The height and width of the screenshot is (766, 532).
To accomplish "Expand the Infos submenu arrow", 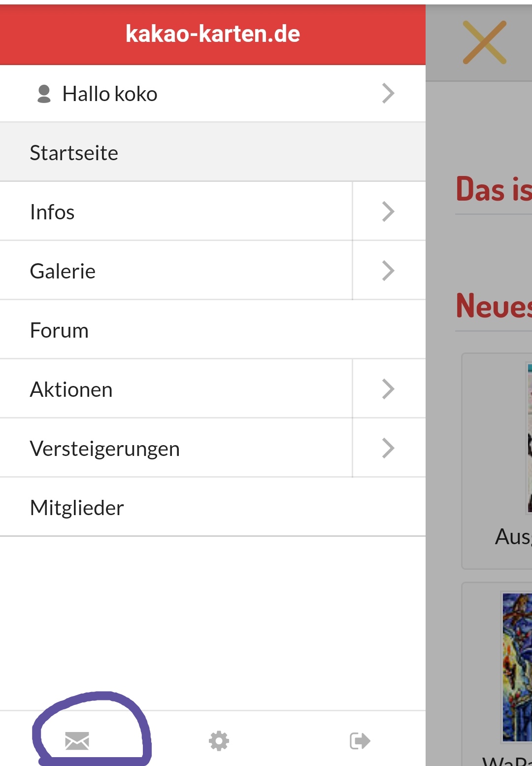I will pos(388,212).
